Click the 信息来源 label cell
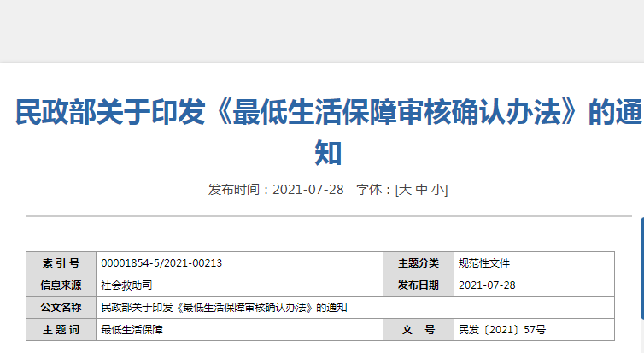The height and width of the screenshot is (353, 644). coord(61,285)
